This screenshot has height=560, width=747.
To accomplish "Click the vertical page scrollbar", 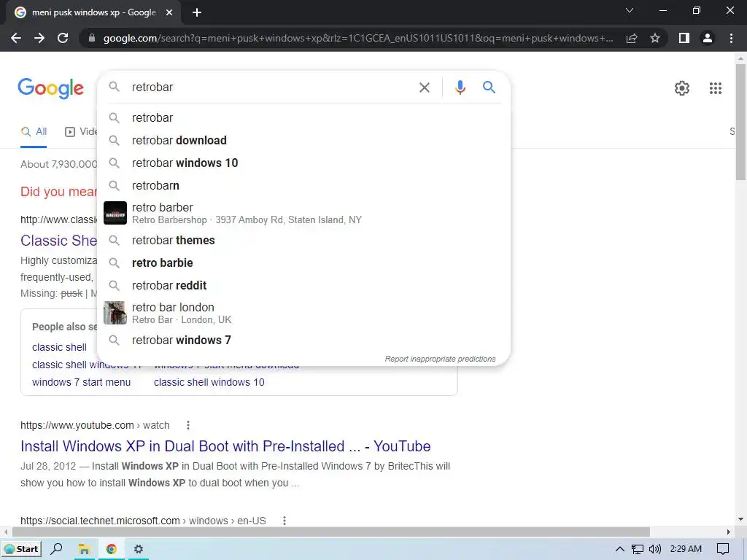I will click(x=740, y=122).
